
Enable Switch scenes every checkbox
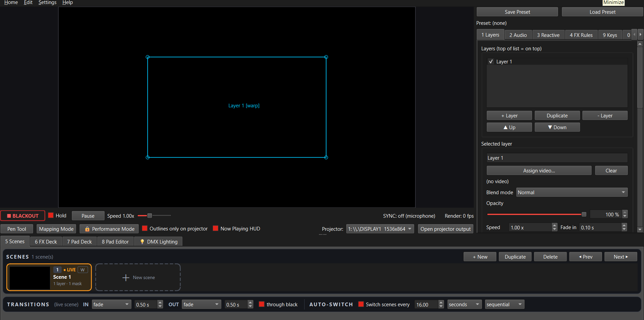361,304
